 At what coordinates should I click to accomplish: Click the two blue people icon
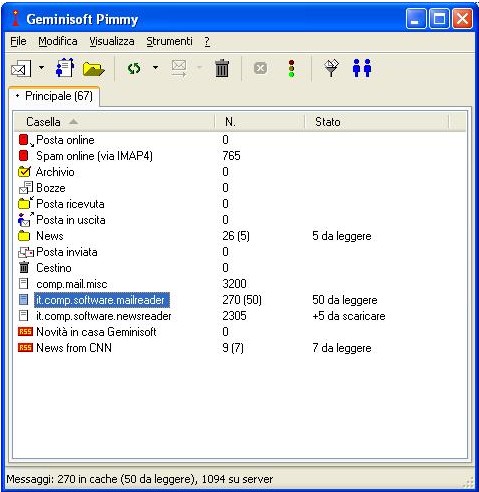coord(362,68)
